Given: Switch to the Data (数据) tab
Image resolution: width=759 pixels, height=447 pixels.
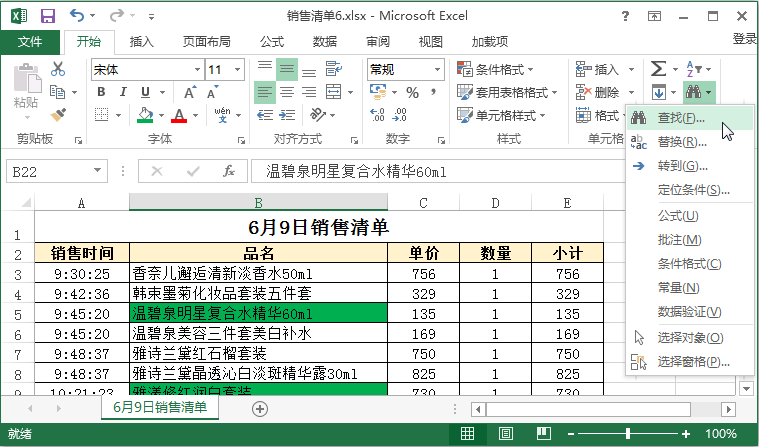Looking at the screenshot, I should tap(324, 42).
